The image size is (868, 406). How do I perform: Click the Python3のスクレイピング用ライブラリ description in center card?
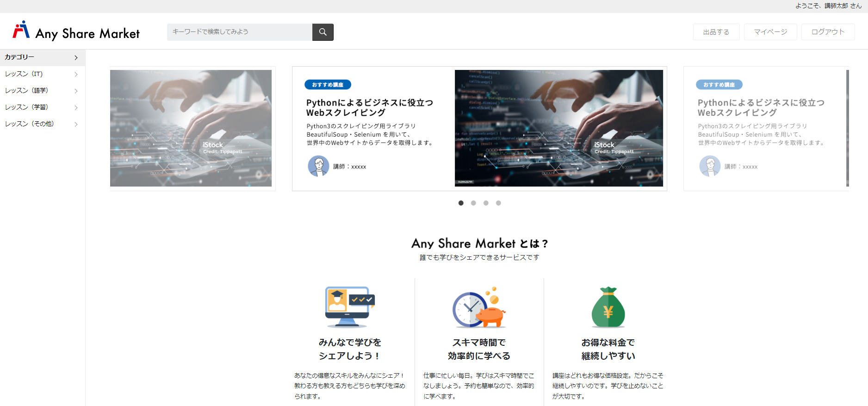click(x=370, y=134)
